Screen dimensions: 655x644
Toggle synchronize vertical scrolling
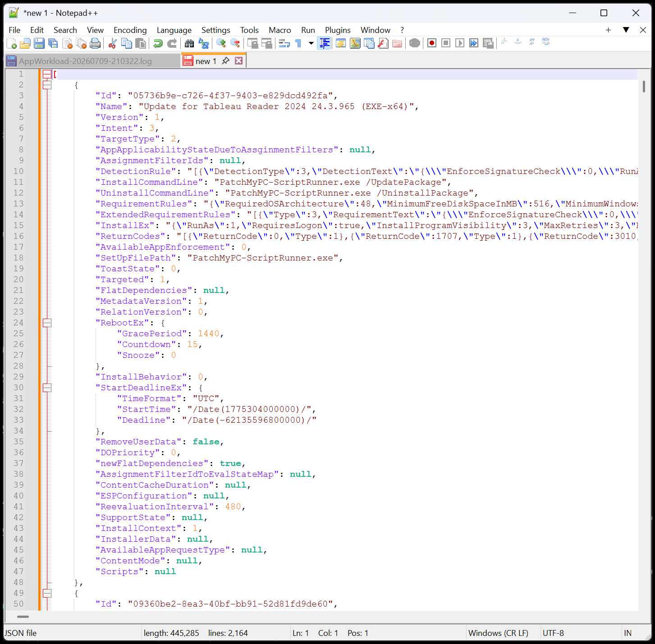point(252,43)
